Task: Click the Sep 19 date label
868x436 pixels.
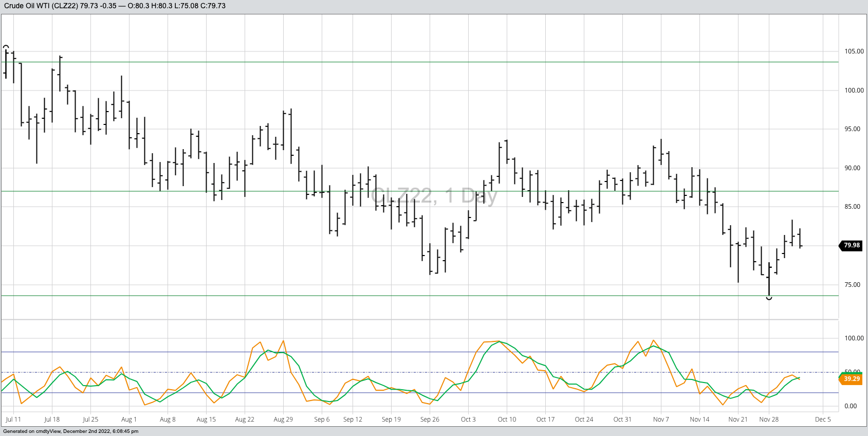Action: coord(391,420)
